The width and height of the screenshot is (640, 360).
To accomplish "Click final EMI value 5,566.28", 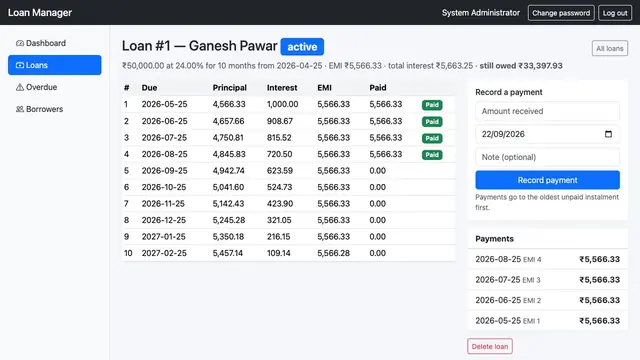I will [333, 253].
